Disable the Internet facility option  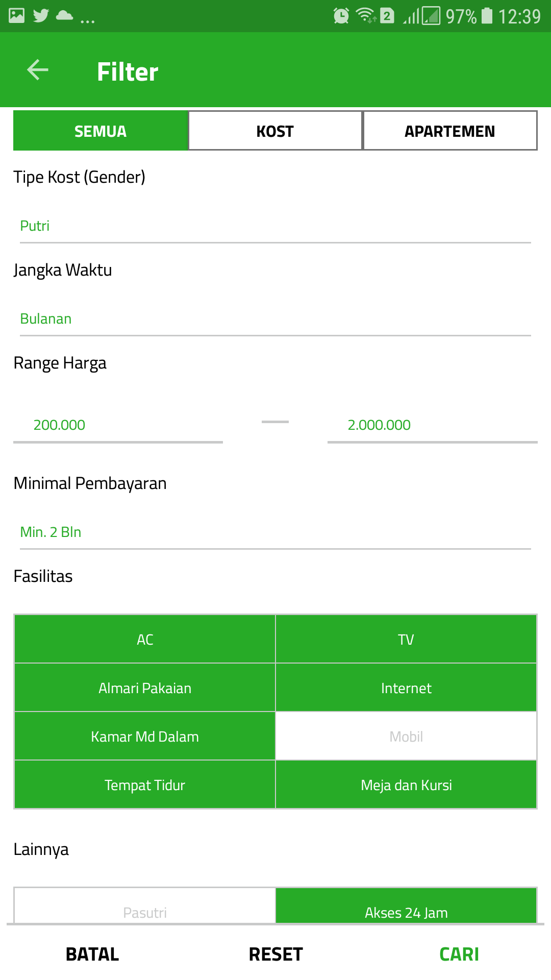[x=406, y=688]
